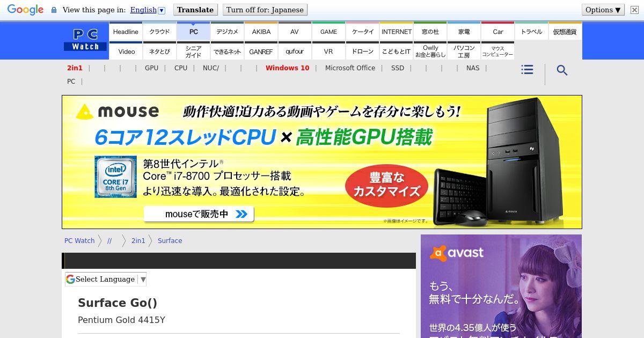
Task: Open the VR tab
Action: [328, 51]
